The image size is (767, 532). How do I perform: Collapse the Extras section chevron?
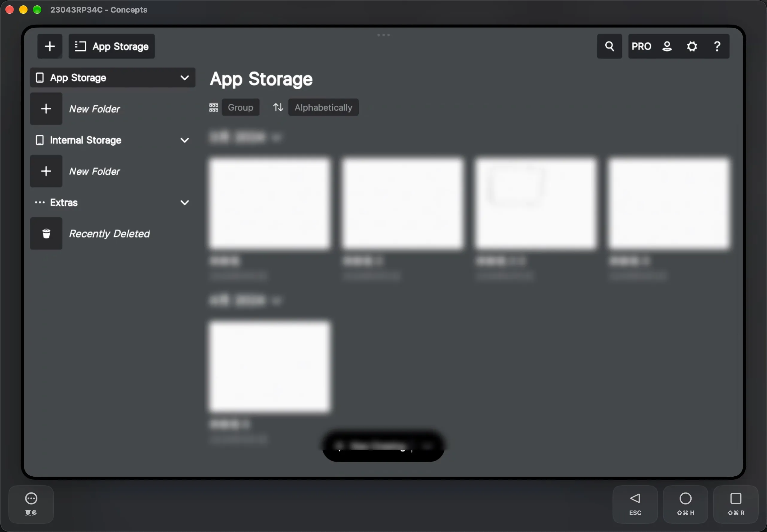pos(184,202)
